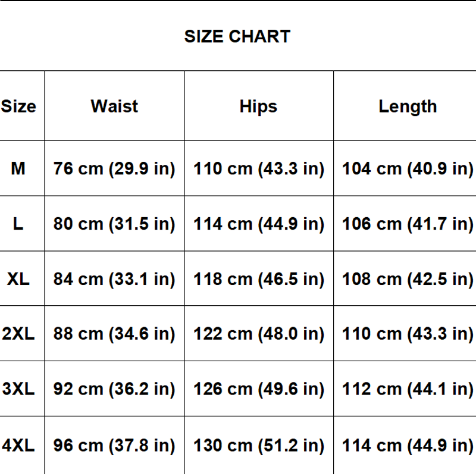Image resolution: width=476 pixels, height=476 pixels.
Task: Select hips cell 110 cm (43.3 in)
Action: coord(259,169)
